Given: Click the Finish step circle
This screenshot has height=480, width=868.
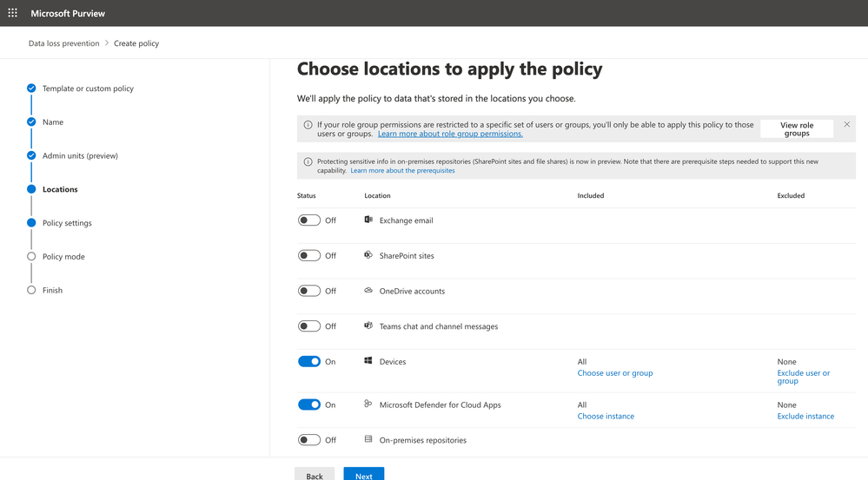Looking at the screenshot, I should click(x=31, y=290).
